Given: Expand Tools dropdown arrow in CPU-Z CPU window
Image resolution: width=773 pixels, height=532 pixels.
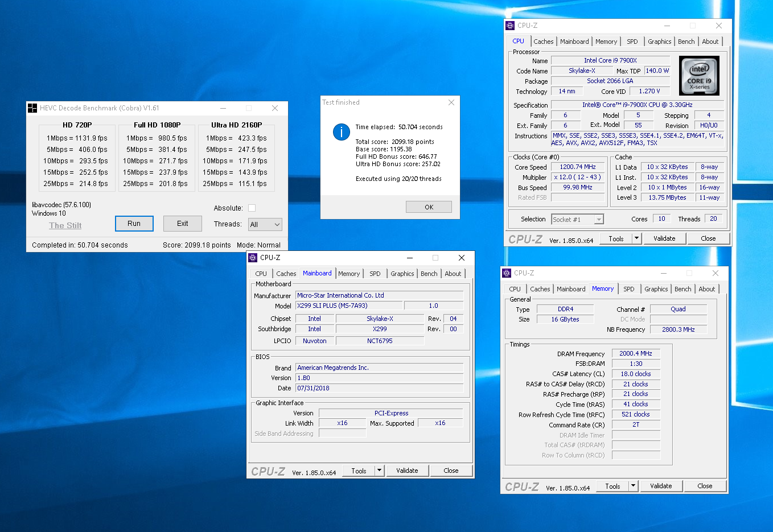Looking at the screenshot, I should coord(637,238).
